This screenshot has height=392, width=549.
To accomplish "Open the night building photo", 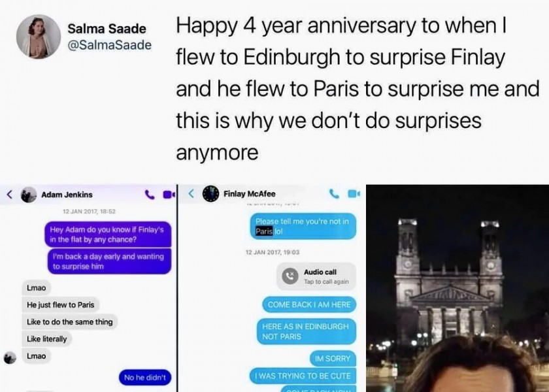I will click(x=457, y=287).
